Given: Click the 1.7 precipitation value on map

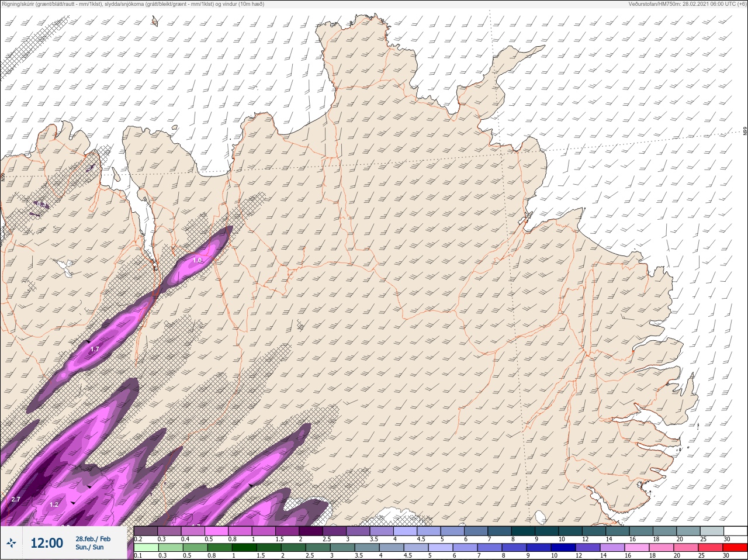Looking at the screenshot, I should click(x=95, y=350).
